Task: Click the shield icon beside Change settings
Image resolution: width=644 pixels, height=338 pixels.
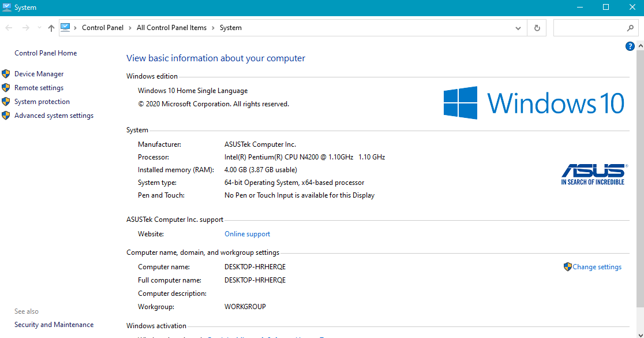Action: coord(568,267)
